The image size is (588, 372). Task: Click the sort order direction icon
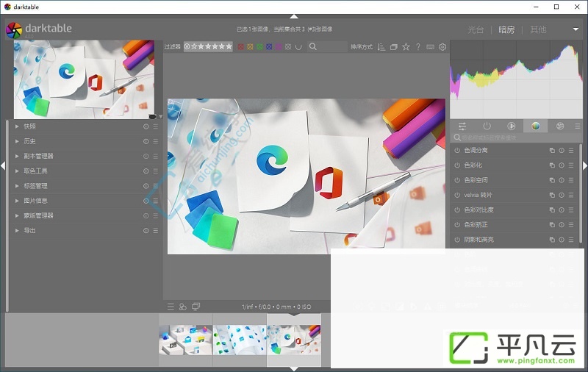pos(381,47)
